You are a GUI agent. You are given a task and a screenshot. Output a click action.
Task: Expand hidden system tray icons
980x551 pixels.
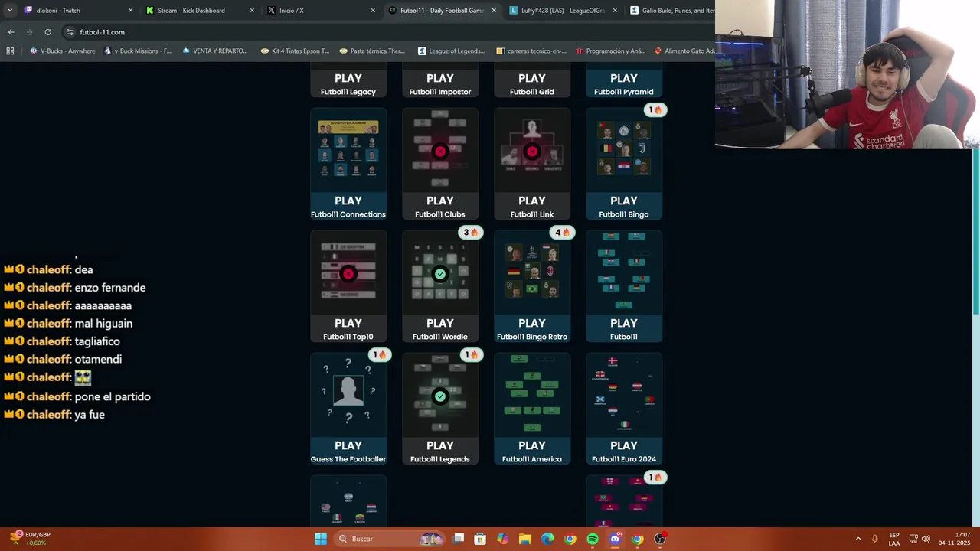click(857, 539)
